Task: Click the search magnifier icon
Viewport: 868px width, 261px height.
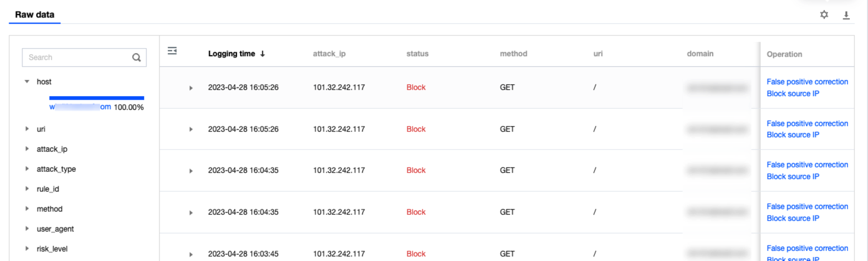Action: [137, 57]
